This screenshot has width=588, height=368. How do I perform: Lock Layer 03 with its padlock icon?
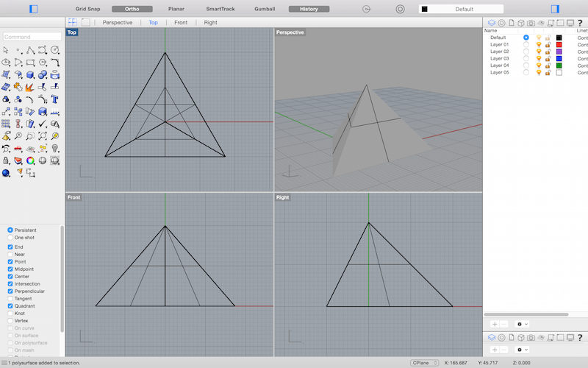click(548, 59)
